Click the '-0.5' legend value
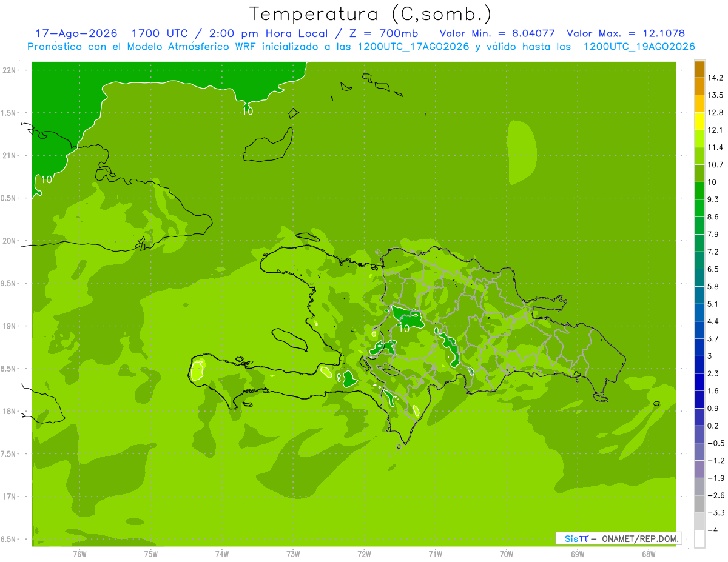728x562 pixels. point(715,443)
